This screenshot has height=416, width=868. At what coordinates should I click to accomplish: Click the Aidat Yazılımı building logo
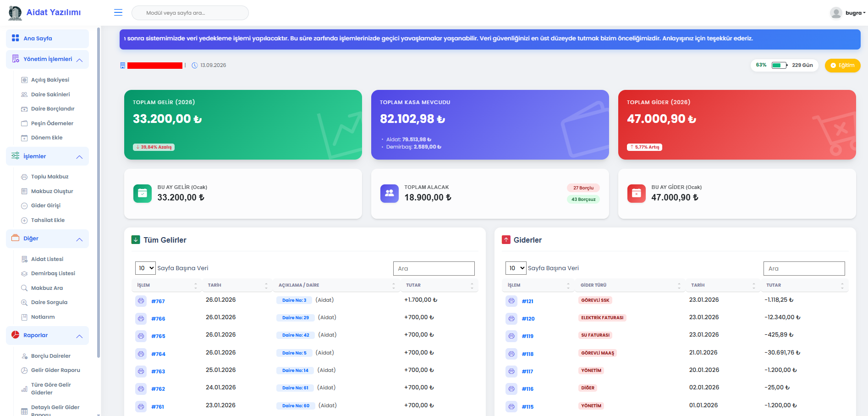coord(15,13)
